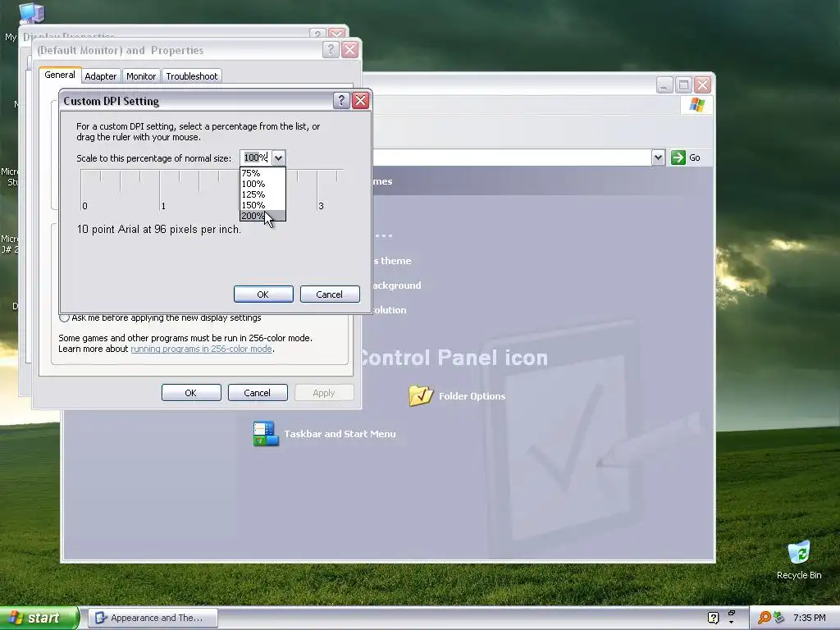Cancel the Custom DPI Setting dialog
840x630 pixels.
[330, 294]
